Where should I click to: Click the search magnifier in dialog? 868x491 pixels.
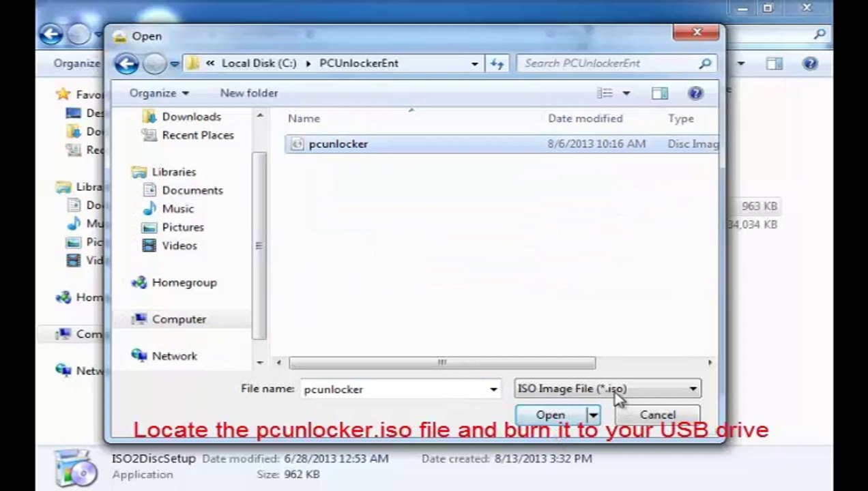(x=705, y=63)
